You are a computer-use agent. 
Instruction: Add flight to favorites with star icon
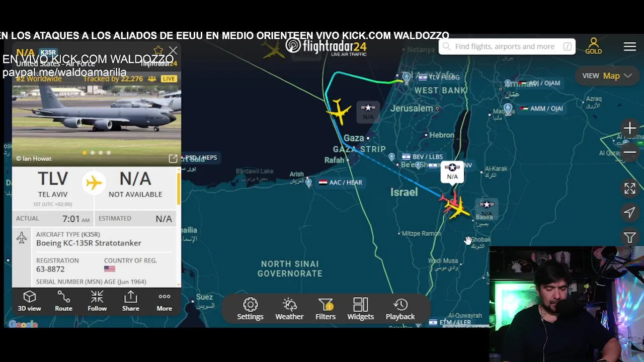tap(158, 50)
